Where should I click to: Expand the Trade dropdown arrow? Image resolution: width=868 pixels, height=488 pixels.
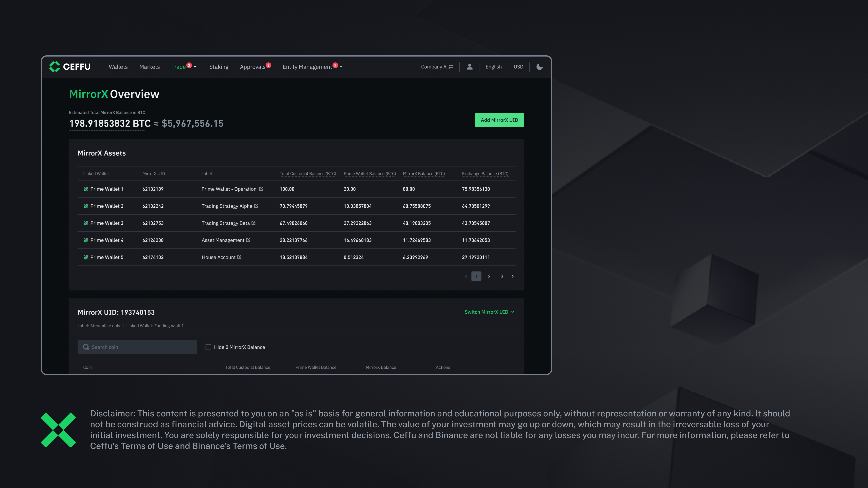coord(195,67)
